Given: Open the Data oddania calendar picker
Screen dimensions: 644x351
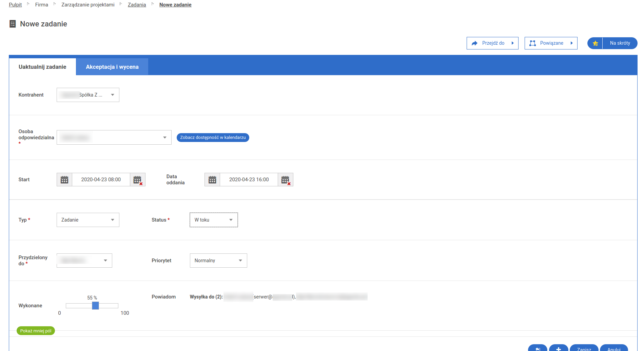Looking at the screenshot, I should [x=212, y=180].
